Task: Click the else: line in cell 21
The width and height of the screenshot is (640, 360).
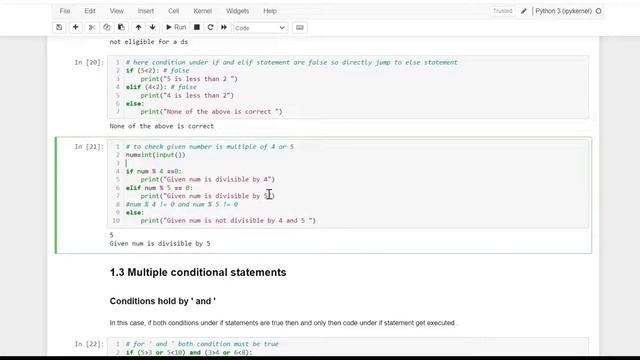Action: (x=135, y=213)
